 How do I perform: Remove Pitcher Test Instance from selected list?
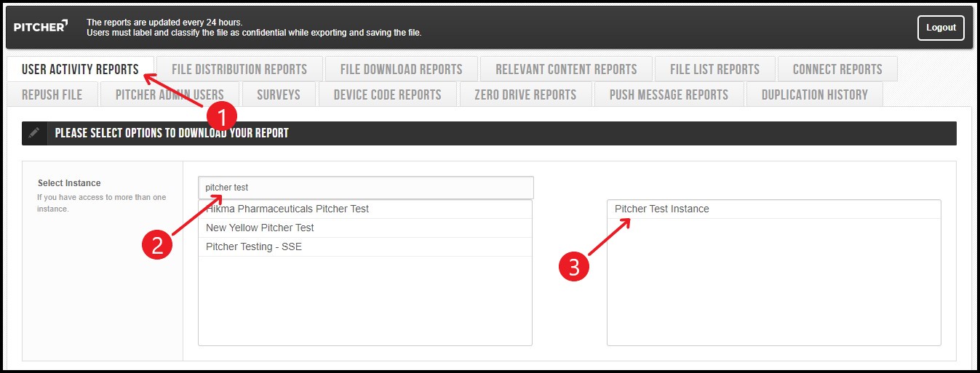tap(661, 209)
